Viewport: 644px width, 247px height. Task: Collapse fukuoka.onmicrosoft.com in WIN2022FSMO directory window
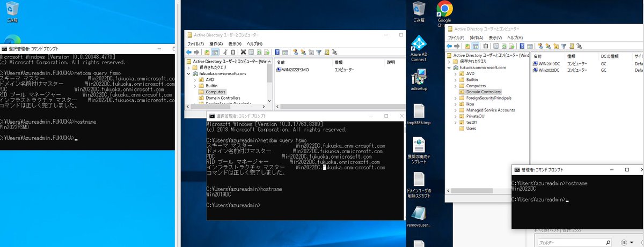[188, 73]
